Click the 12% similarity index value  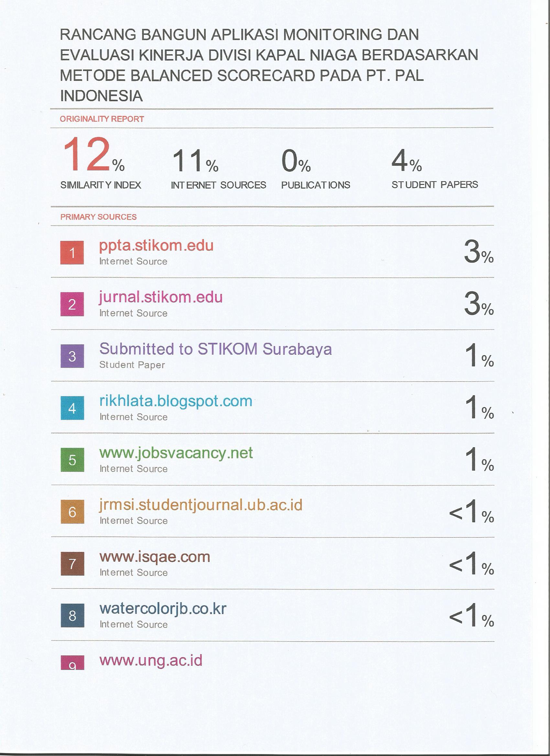coord(93,155)
